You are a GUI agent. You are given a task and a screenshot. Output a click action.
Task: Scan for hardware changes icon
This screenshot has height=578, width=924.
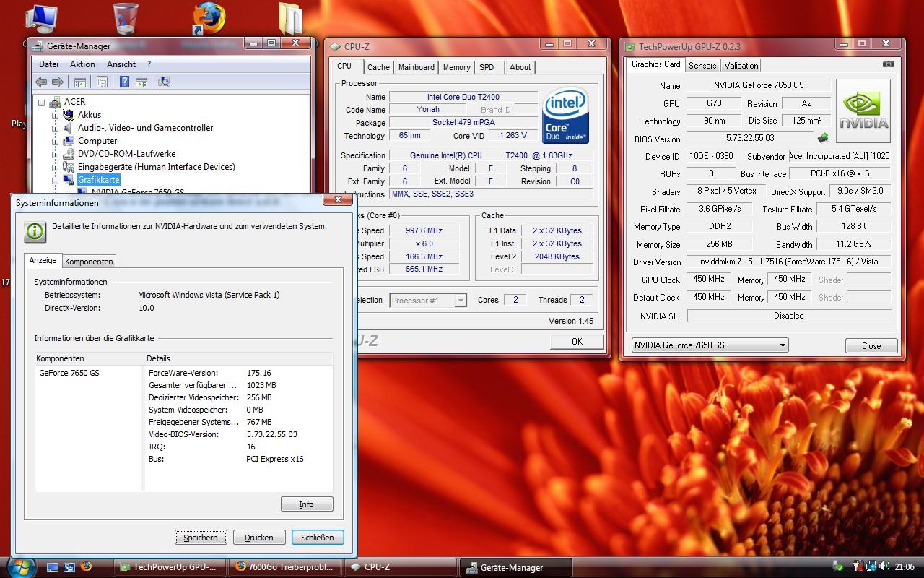coord(164,82)
